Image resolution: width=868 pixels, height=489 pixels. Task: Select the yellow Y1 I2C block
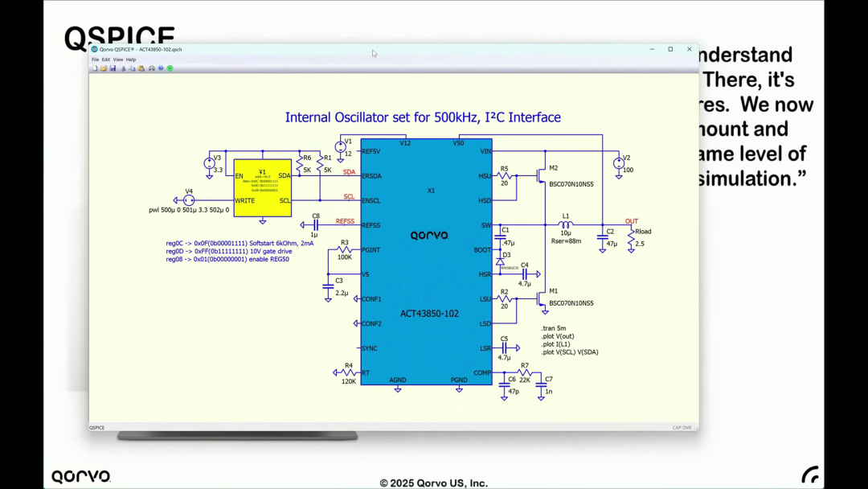coord(262,188)
